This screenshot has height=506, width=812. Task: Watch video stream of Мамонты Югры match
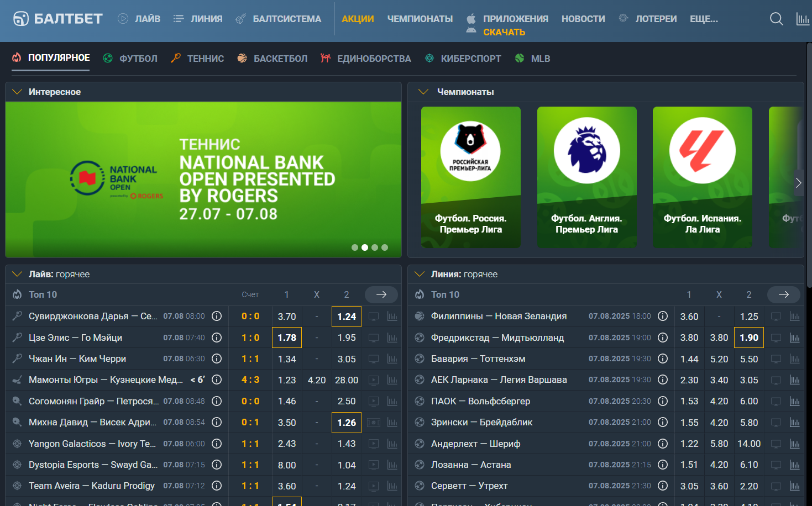coord(374,380)
